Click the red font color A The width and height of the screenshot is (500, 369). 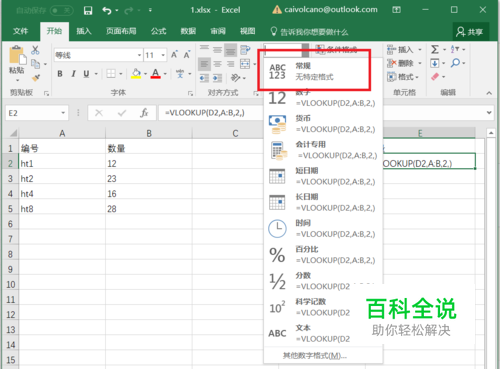[x=156, y=74]
